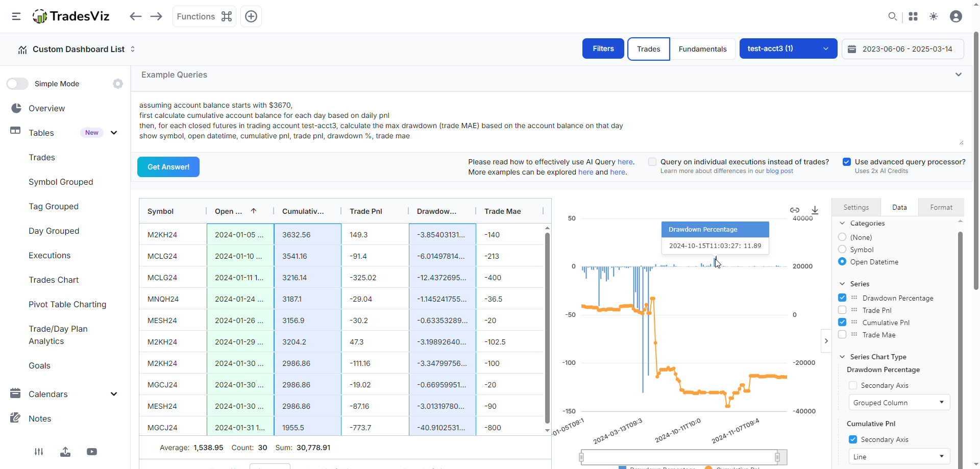
Task: Open the apps grid icon
Action: pos(913,16)
